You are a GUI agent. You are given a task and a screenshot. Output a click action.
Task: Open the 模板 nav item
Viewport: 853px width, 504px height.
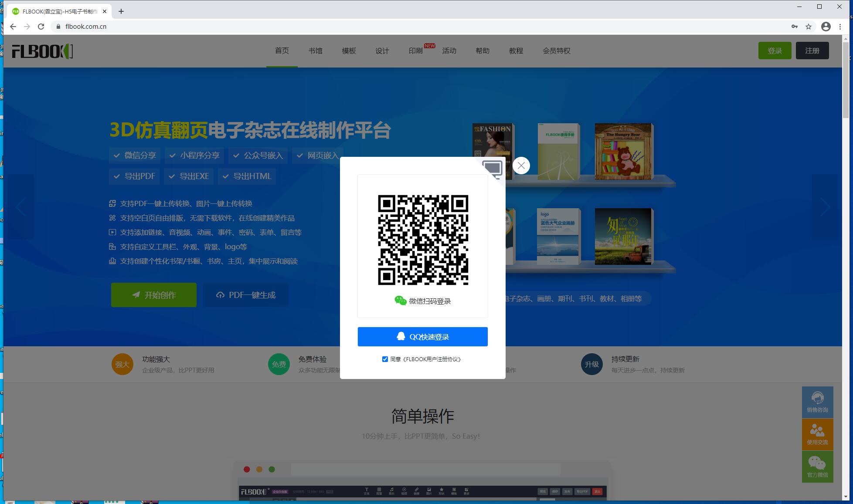[349, 51]
